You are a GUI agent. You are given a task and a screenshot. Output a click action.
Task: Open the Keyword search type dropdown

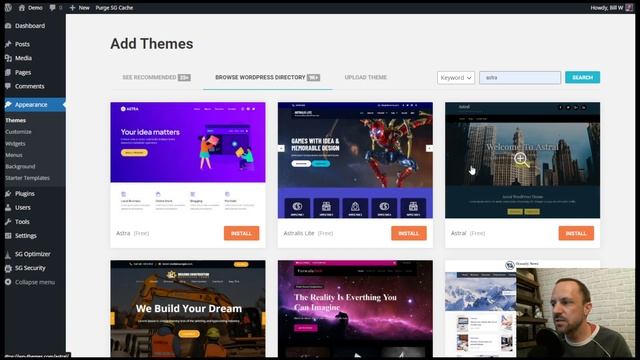pos(456,78)
